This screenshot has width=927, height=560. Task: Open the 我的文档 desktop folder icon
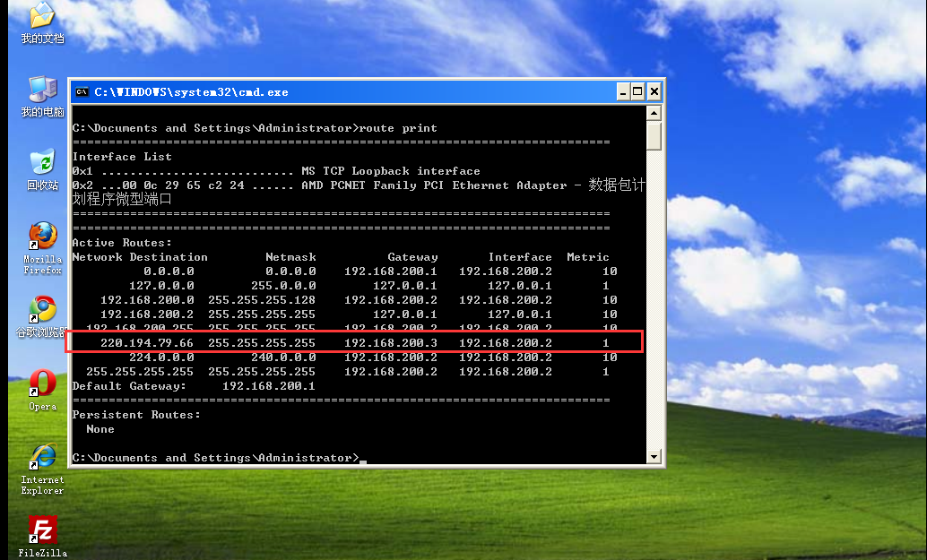click(42, 22)
